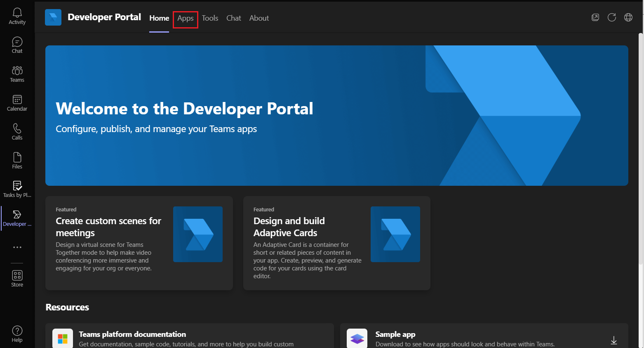Image resolution: width=644 pixels, height=348 pixels.
Task: Click the custom scenes card thumbnail
Action: tap(198, 234)
